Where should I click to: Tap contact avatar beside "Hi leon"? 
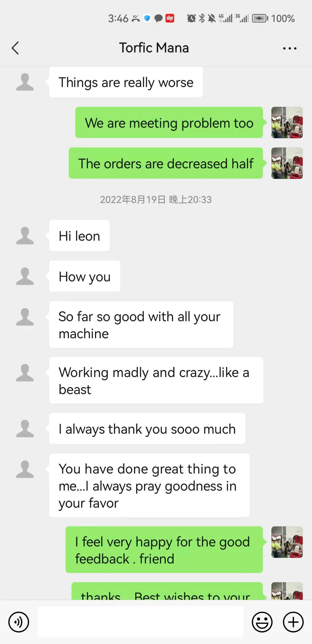[x=25, y=236]
